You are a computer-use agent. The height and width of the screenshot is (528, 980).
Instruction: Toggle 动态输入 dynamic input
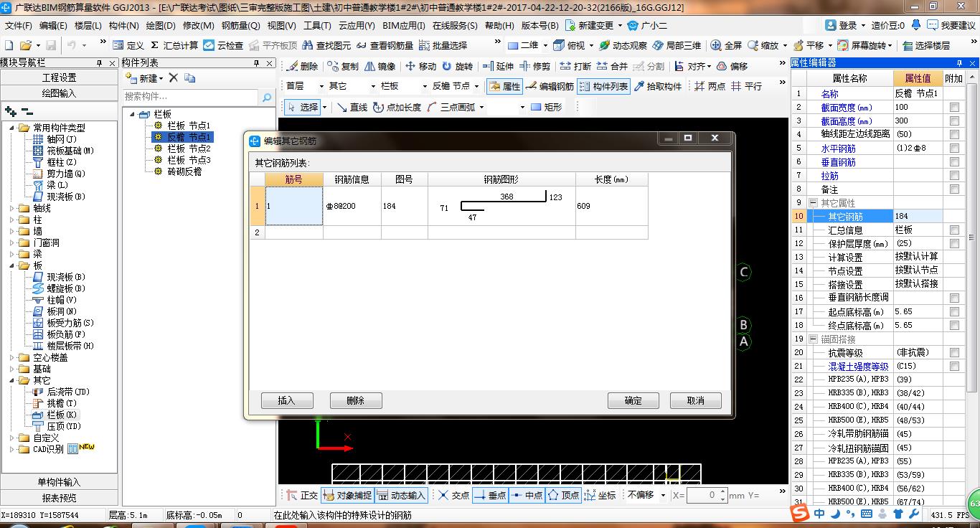click(401, 495)
